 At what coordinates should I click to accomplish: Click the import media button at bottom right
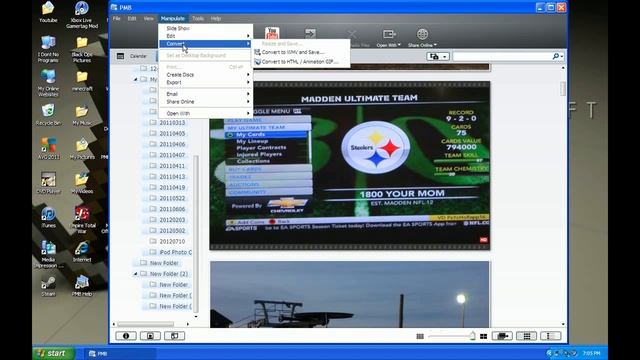coord(502,336)
